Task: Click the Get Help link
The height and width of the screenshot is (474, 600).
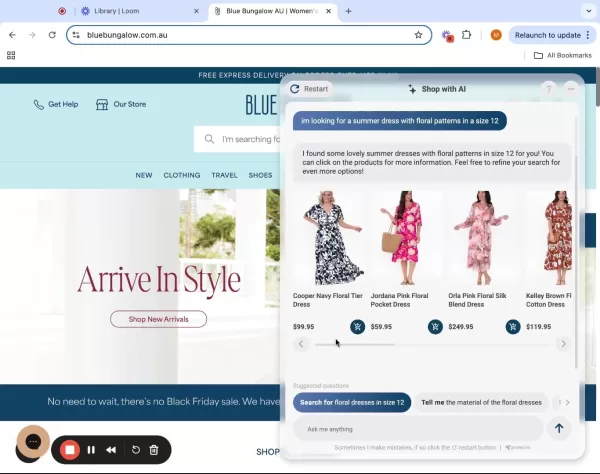Action: 56,104
